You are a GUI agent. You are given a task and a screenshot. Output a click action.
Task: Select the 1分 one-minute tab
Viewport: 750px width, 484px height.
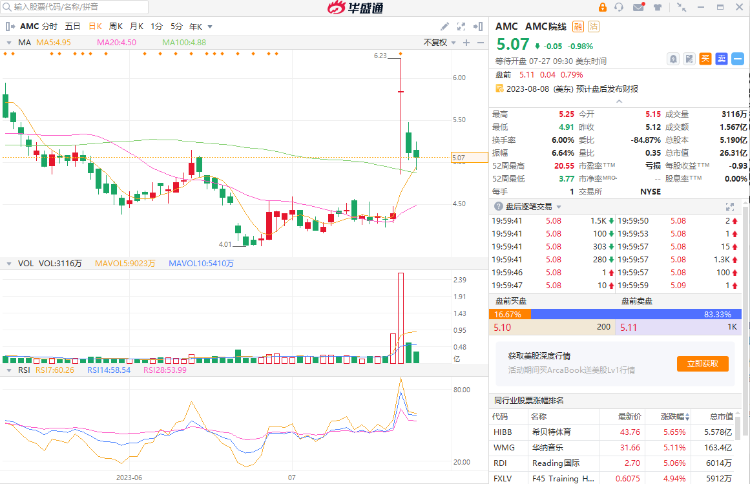click(157, 26)
